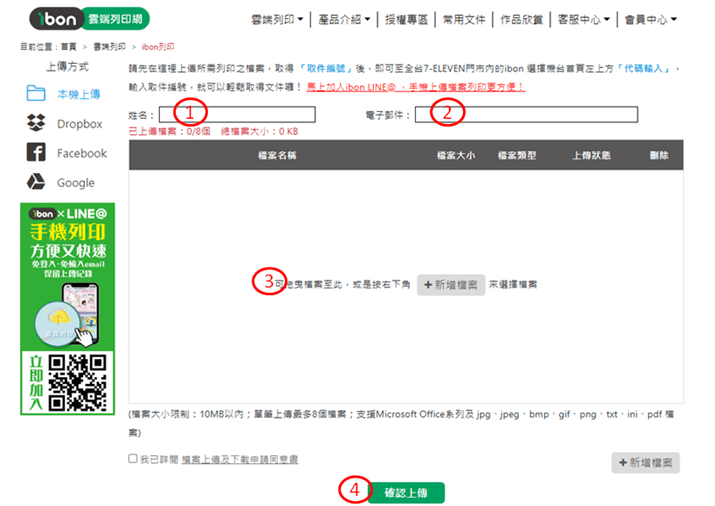Open the 馬上加入ibon LINE@ red link
715x506 pixels.
pyautogui.click(x=416, y=87)
